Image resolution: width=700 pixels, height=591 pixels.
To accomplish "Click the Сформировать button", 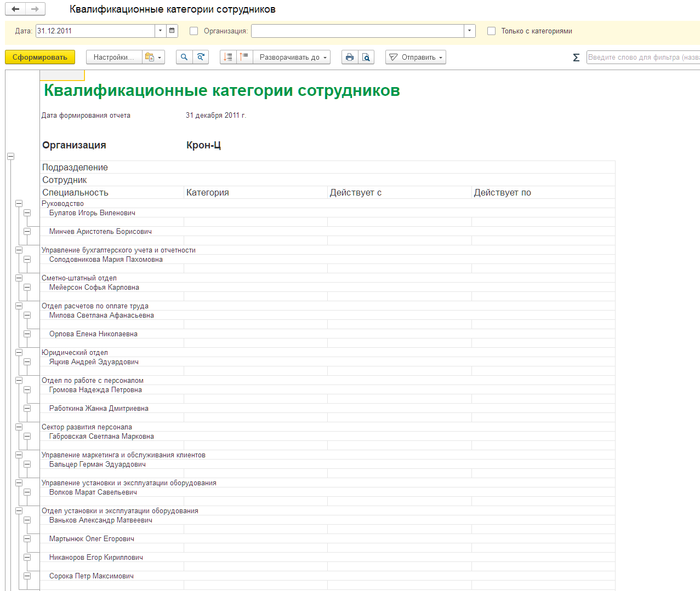I will [x=40, y=57].
